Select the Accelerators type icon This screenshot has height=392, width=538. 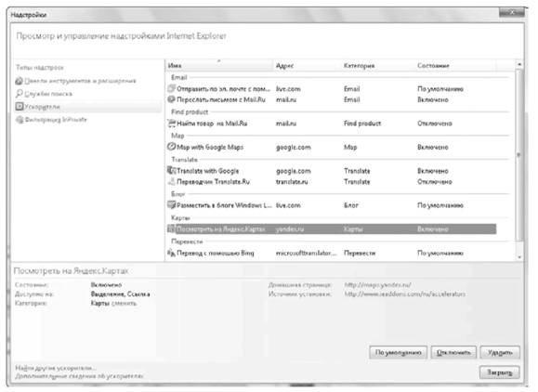pos(20,107)
